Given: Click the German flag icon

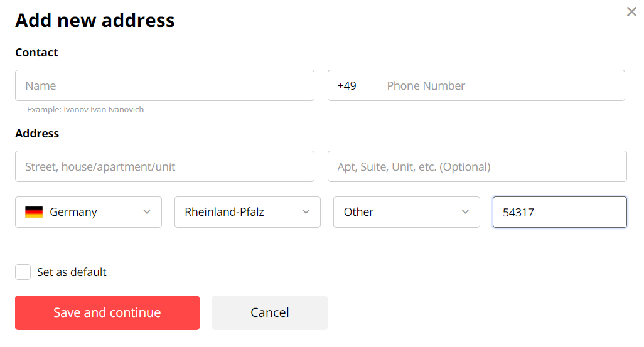Looking at the screenshot, I should (34, 212).
